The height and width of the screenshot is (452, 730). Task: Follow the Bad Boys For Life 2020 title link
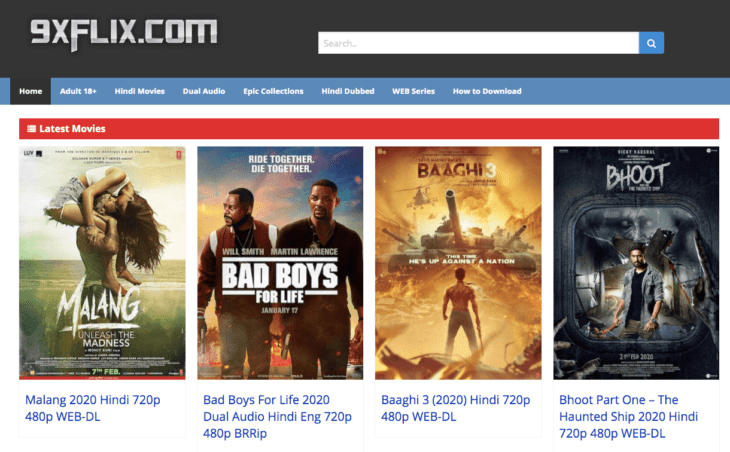click(x=277, y=408)
